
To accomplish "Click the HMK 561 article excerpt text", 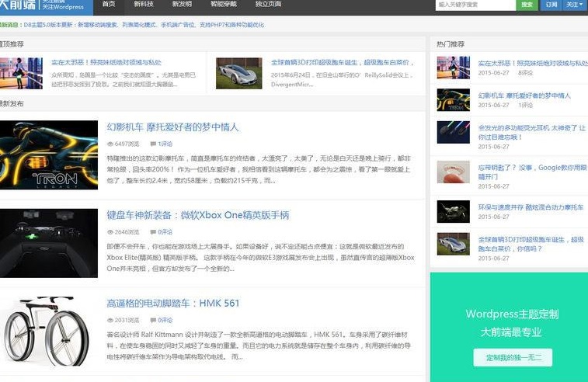I will pyautogui.click(x=259, y=346).
